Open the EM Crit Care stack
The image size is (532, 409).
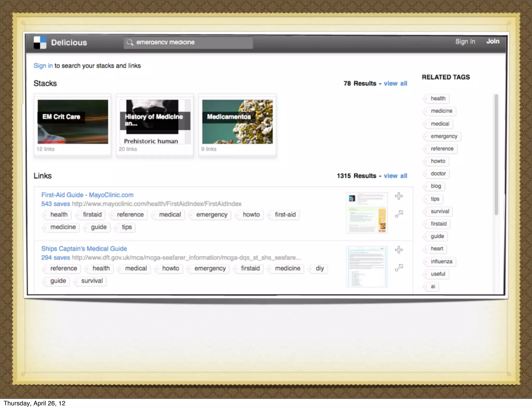[x=73, y=122]
